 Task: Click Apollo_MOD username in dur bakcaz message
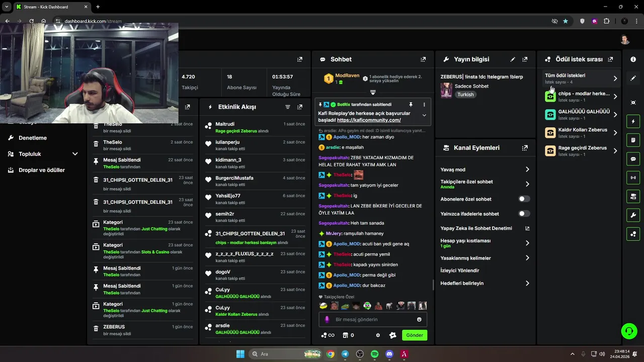point(347,286)
